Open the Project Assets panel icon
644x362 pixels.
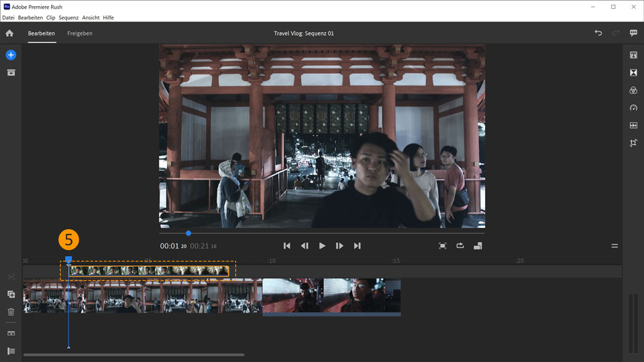[11, 72]
